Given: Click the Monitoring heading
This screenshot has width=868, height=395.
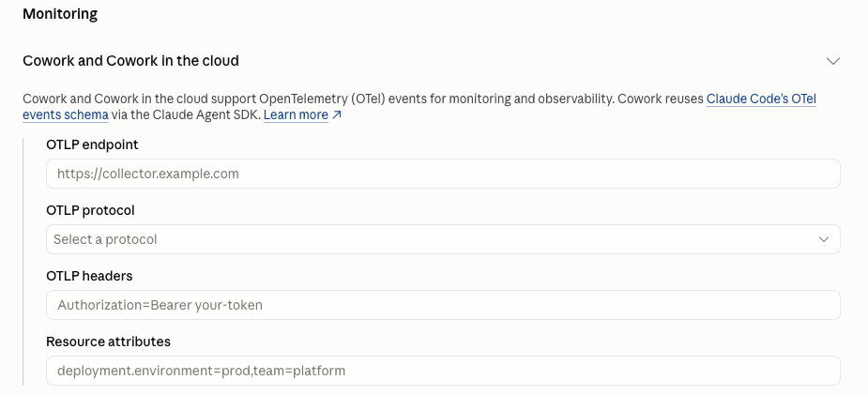Looking at the screenshot, I should point(60,14).
